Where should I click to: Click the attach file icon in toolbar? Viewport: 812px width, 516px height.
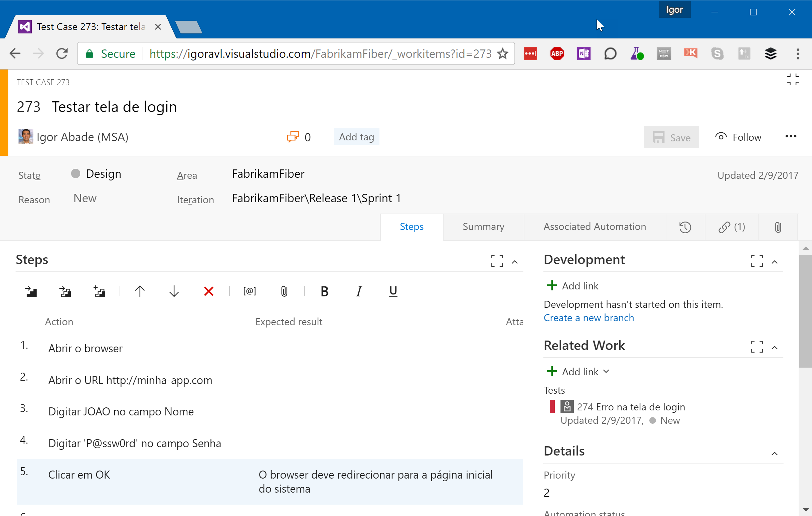[284, 291]
